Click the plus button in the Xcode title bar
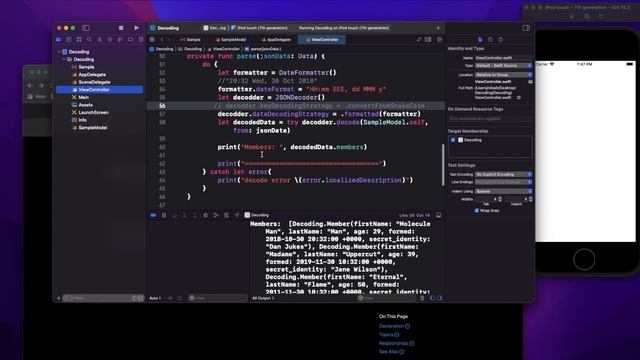Viewport: 640px width, 360px height. (438, 28)
